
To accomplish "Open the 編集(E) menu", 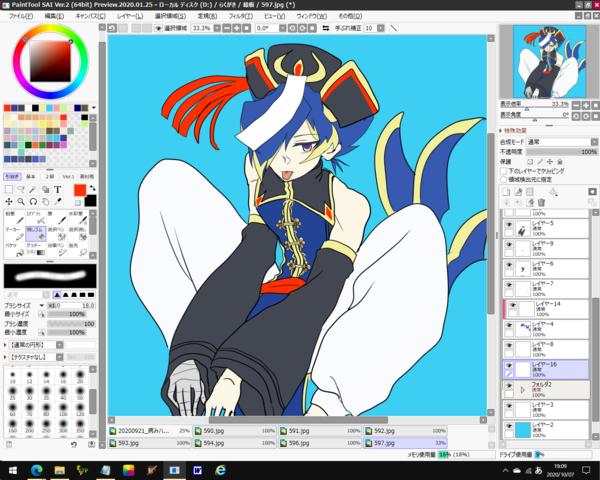I will pyautogui.click(x=54, y=16).
